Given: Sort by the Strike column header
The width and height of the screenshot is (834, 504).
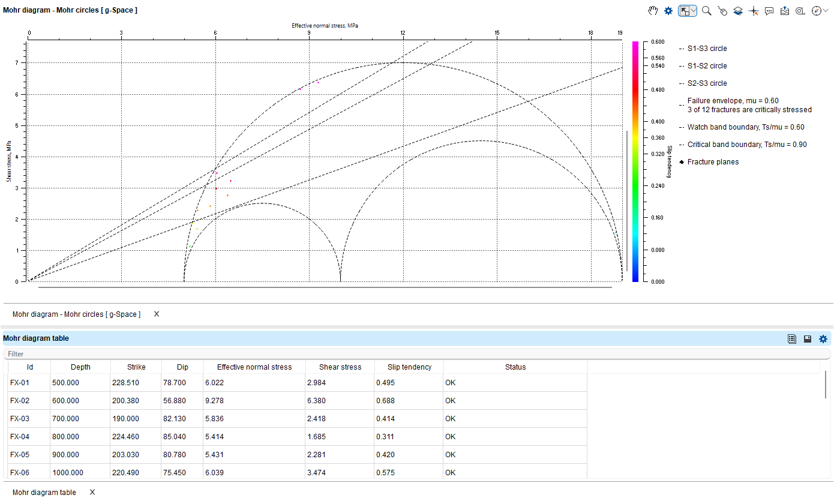Looking at the screenshot, I should click(136, 367).
